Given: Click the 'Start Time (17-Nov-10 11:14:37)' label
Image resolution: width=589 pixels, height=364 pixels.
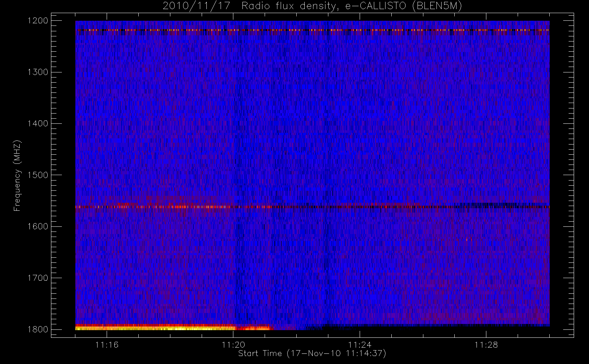Looking at the screenshot, I should pos(312,353).
